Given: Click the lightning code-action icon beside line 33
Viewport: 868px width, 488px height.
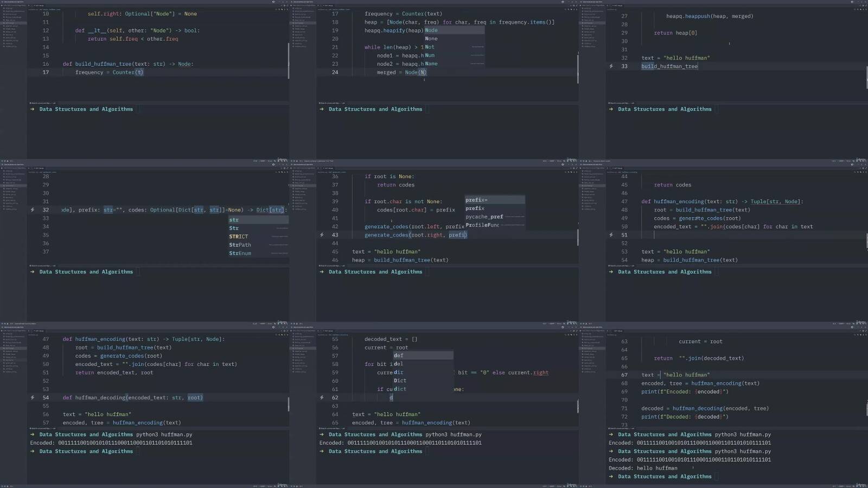Looking at the screenshot, I should point(611,66).
